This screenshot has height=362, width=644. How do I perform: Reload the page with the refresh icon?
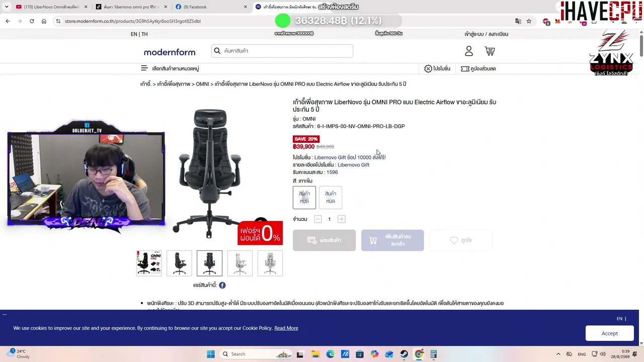pos(32,21)
